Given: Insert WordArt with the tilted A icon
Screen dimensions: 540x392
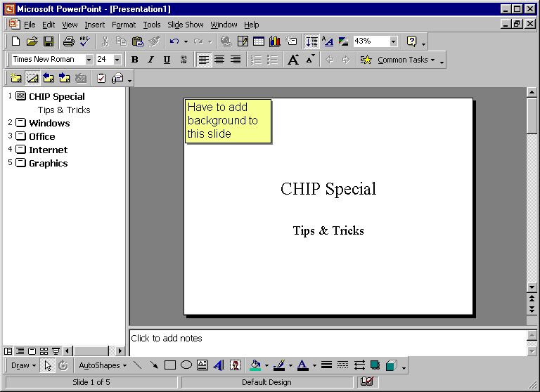Looking at the screenshot, I should 219,365.
